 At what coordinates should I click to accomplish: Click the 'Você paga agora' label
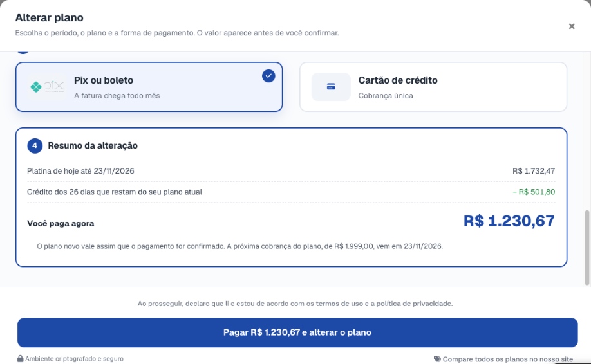click(x=61, y=224)
